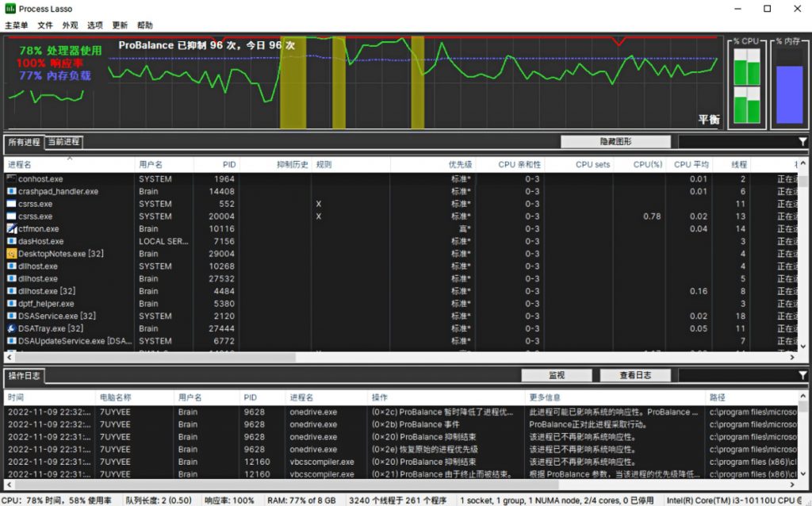Select the DSATray.exe [32] process row
Image resolution: width=812 pixels, height=506 pixels.
(x=401, y=328)
